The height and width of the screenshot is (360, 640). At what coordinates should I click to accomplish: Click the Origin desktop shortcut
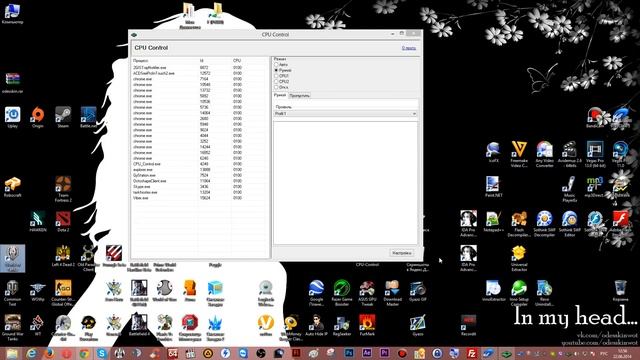38,117
